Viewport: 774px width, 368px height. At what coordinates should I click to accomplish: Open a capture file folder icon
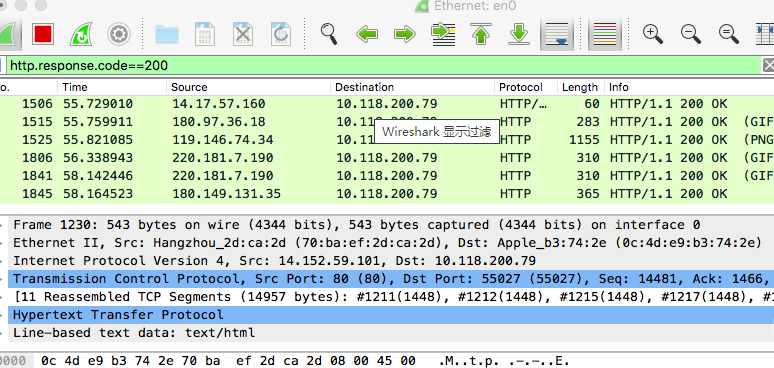coord(167,35)
